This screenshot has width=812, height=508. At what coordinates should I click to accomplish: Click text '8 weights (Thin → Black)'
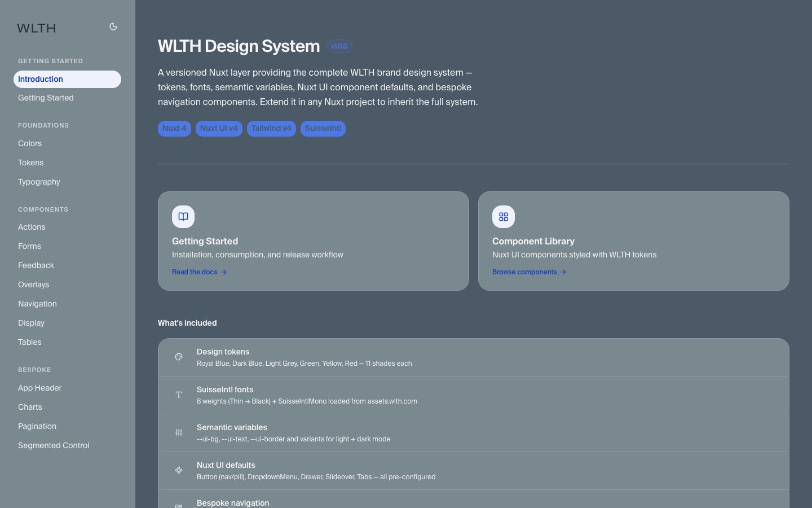[x=233, y=401]
